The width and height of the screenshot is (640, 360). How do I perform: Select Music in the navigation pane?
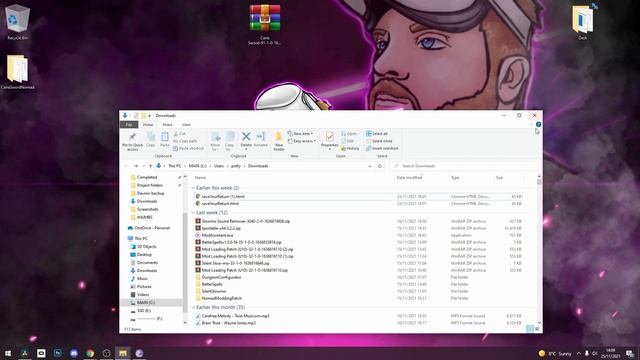click(142, 278)
